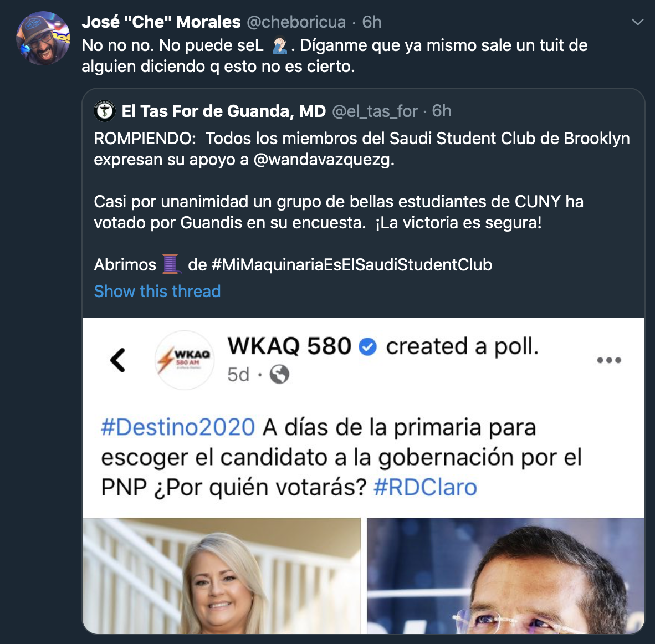Open @el_tas_for handle in quoted tweet
Image resolution: width=655 pixels, height=644 pixels.
375,111
